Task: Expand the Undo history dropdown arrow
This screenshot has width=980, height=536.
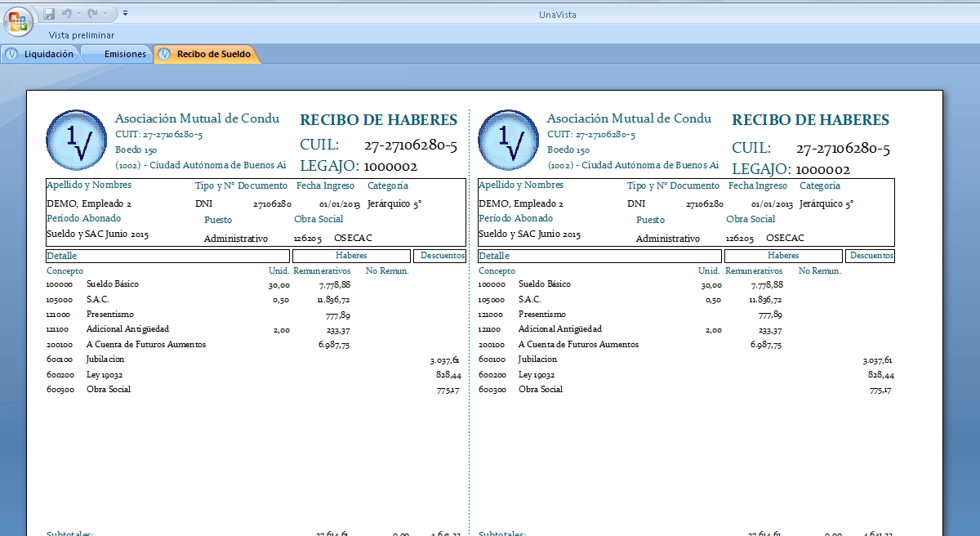Action: (x=78, y=14)
